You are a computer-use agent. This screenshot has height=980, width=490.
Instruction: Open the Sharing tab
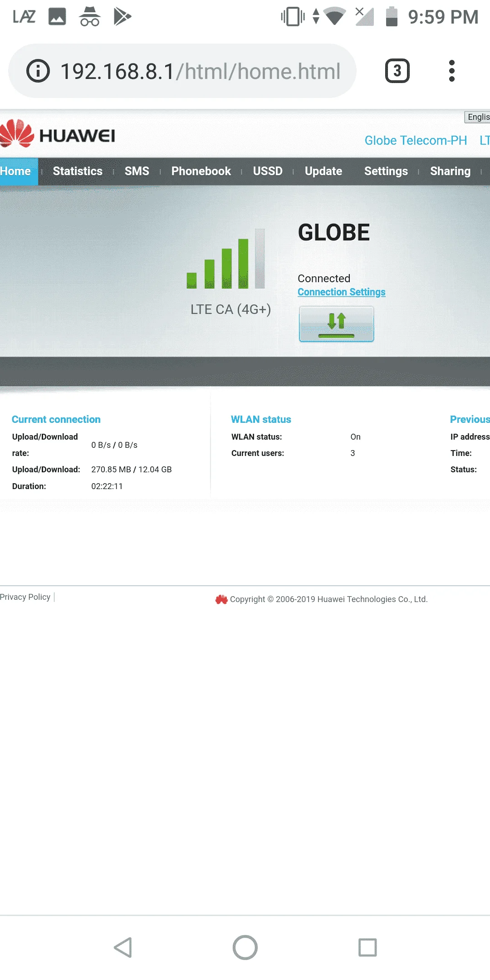[450, 171]
